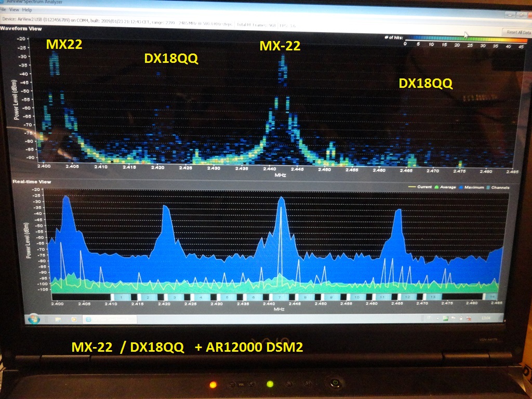Select channel 11 block on frequency axis
This screenshot has height=399, width=532.
pos(382,297)
